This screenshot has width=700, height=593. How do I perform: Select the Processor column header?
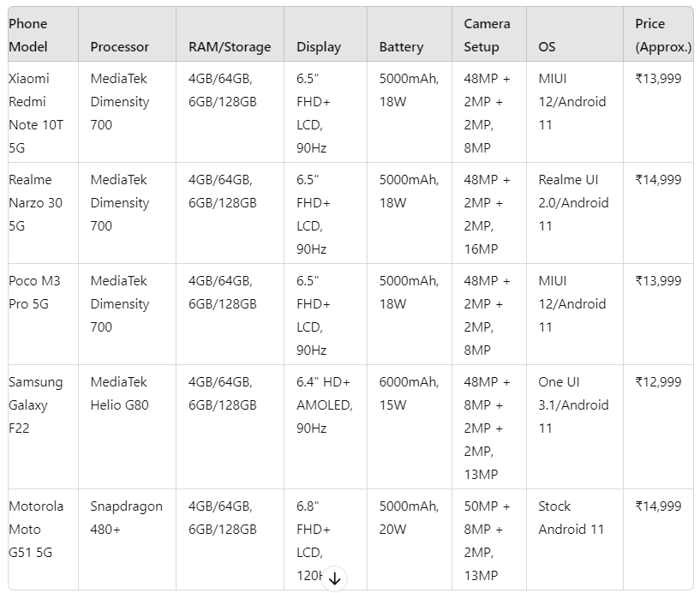pyautogui.click(x=127, y=34)
